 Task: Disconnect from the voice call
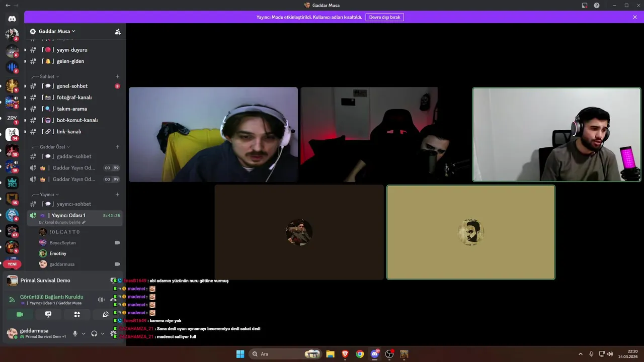pyautogui.click(x=113, y=300)
